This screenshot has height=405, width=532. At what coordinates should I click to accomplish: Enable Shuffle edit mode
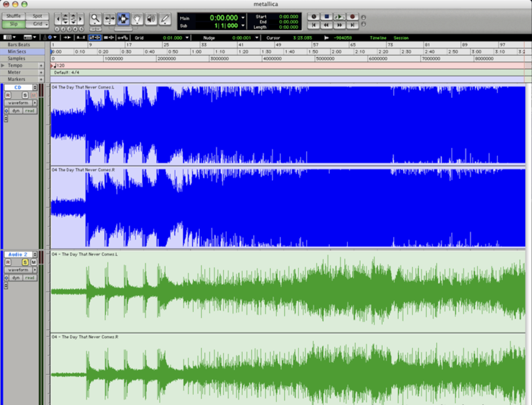(13, 16)
